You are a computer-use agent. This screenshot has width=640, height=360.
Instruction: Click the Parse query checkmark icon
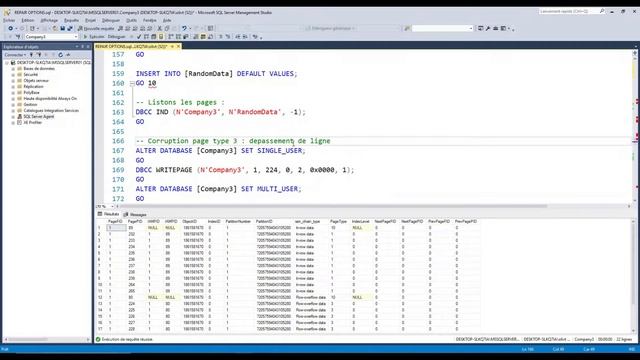click(x=139, y=37)
